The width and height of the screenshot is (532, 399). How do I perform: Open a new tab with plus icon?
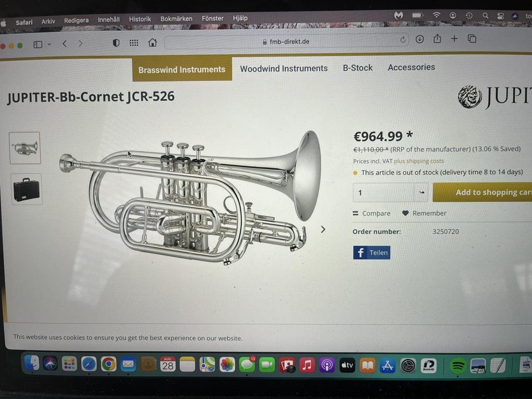click(454, 39)
